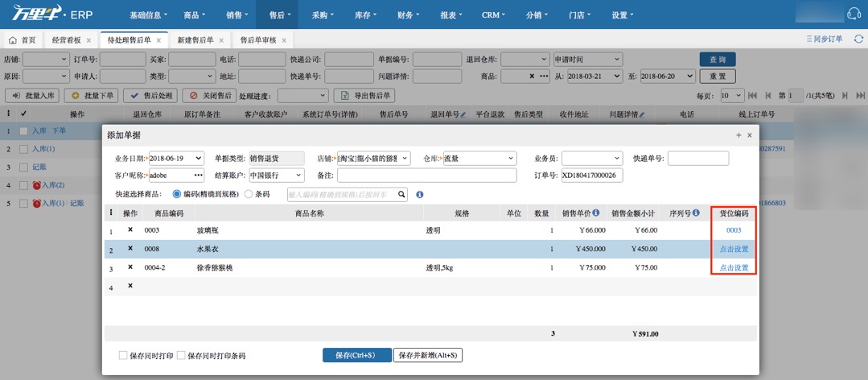Switch to the 售后单审核 tab
This screenshot has width=868, height=380.
(x=258, y=40)
